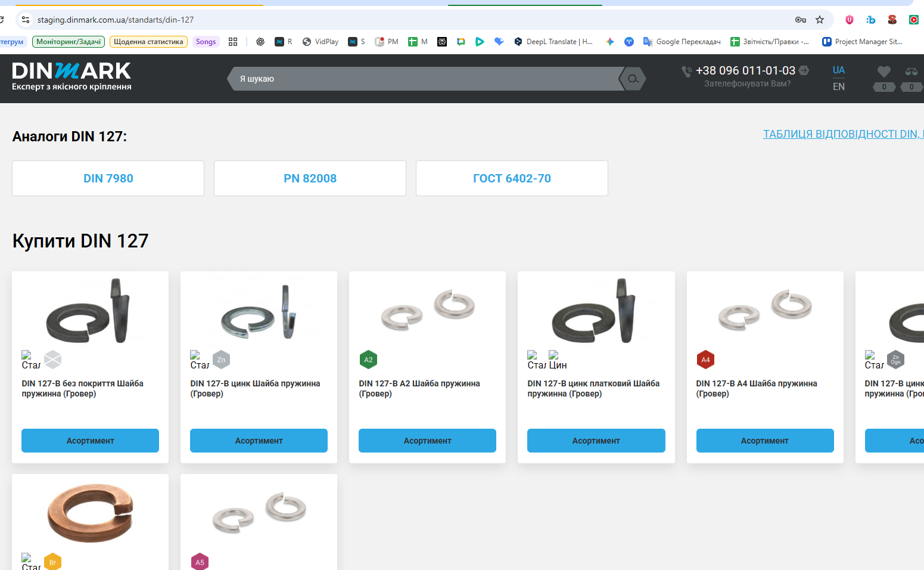The image size is (924, 570).
Task: Click Асортимент for DIN 127-B без покриття
Action: click(x=90, y=441)
